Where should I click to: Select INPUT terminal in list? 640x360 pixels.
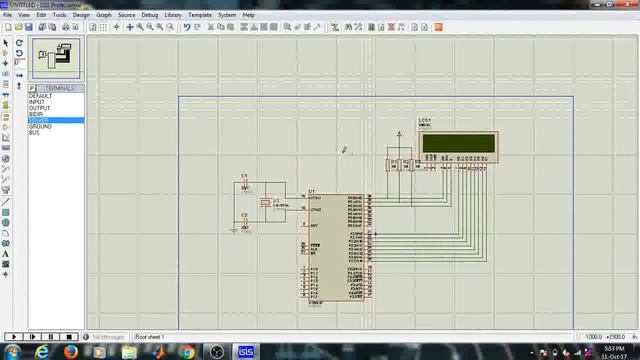click(x=56, y=102)
